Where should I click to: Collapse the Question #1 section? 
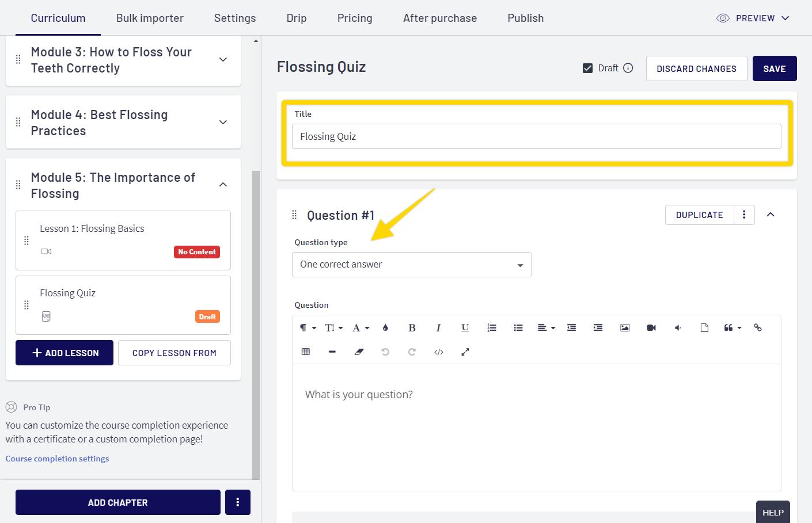[771, 215]
